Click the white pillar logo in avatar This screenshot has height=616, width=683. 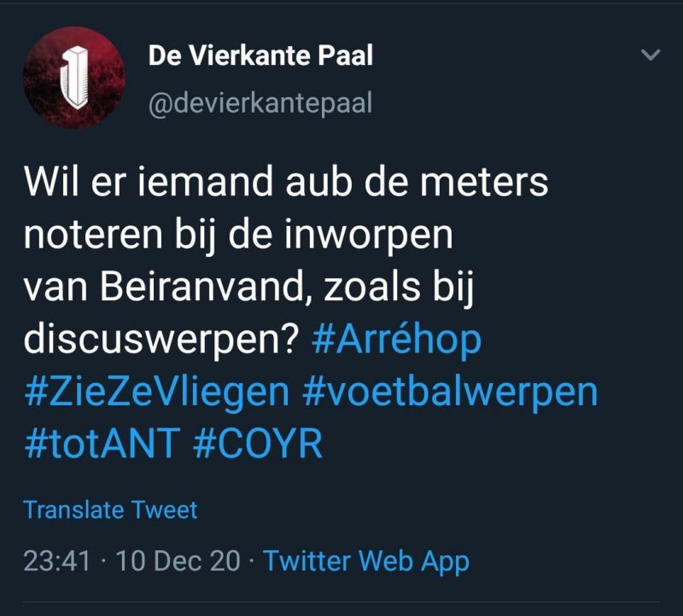[x=73, y=78]
